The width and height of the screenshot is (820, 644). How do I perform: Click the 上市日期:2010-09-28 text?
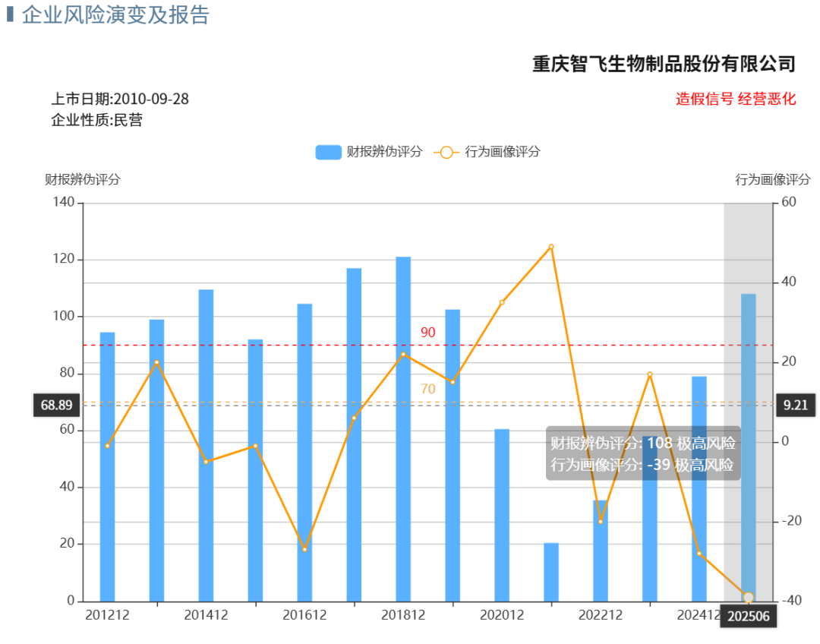(x=120, y=99)
